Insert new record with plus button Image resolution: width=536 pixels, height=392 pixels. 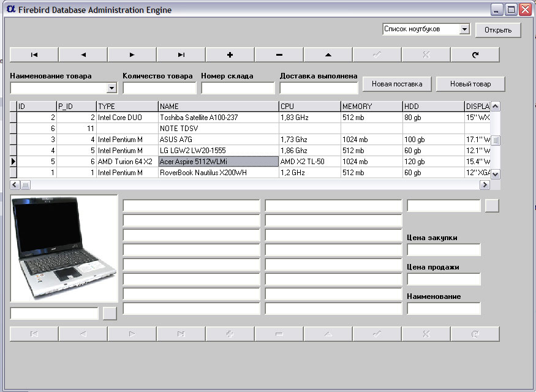pyautogui.click(x=230, y=55)
